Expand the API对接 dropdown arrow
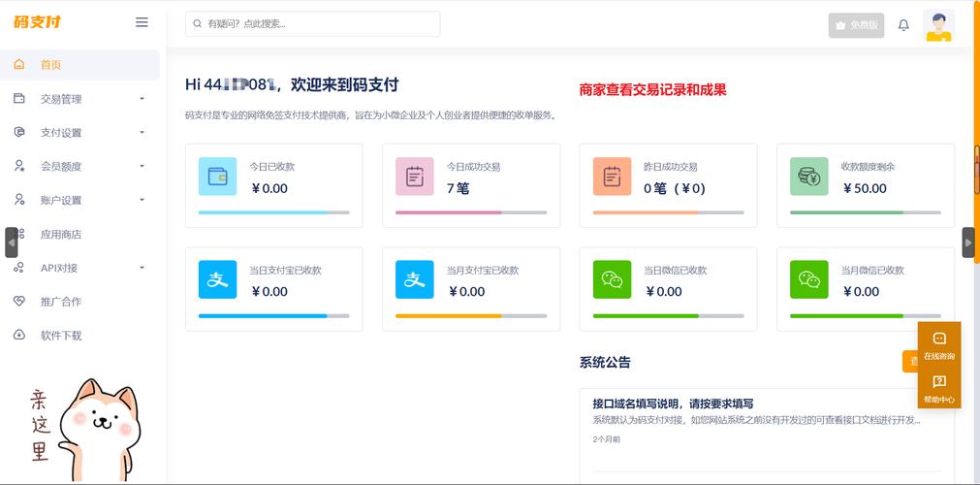This screenshot has height=485, width=980. tap(142, 268)
